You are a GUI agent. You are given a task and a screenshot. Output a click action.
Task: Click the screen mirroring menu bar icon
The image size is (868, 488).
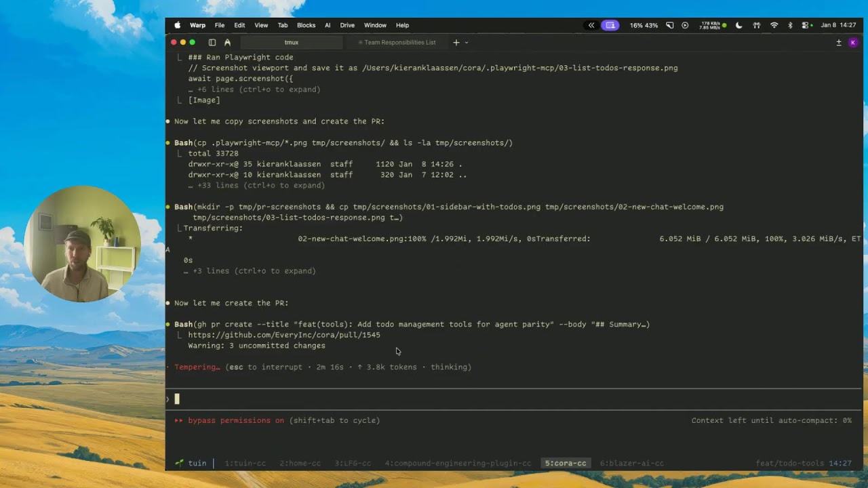670,25
